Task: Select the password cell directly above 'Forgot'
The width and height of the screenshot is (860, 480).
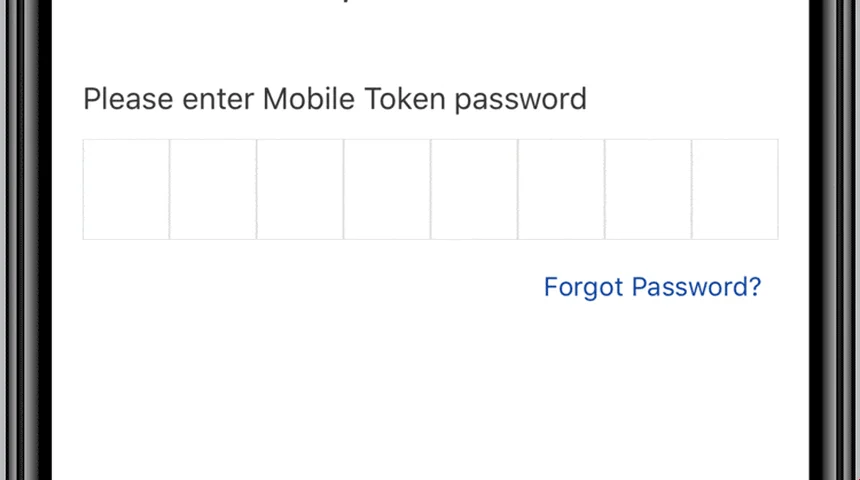Action: [561, 189]
